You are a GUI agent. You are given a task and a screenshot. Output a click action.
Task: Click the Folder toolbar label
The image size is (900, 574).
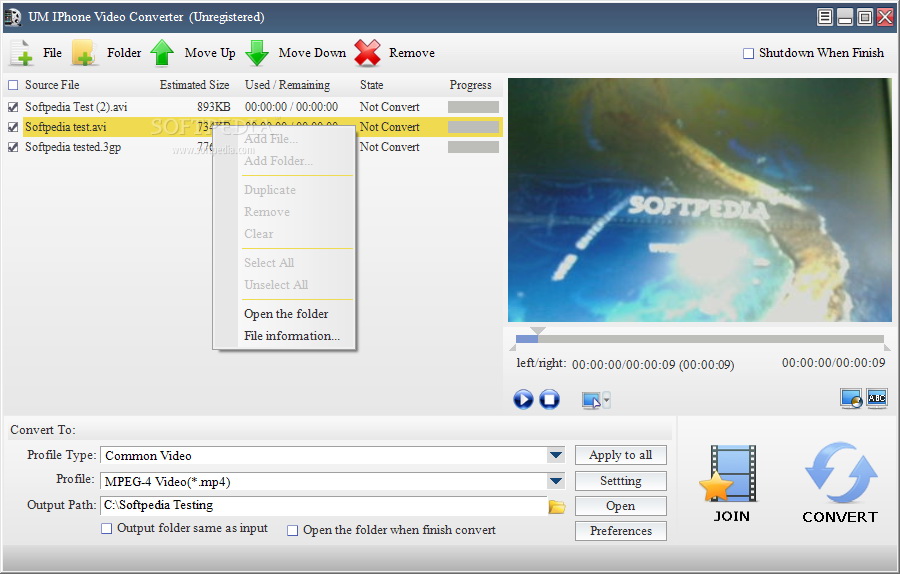(x=124, y=53)
